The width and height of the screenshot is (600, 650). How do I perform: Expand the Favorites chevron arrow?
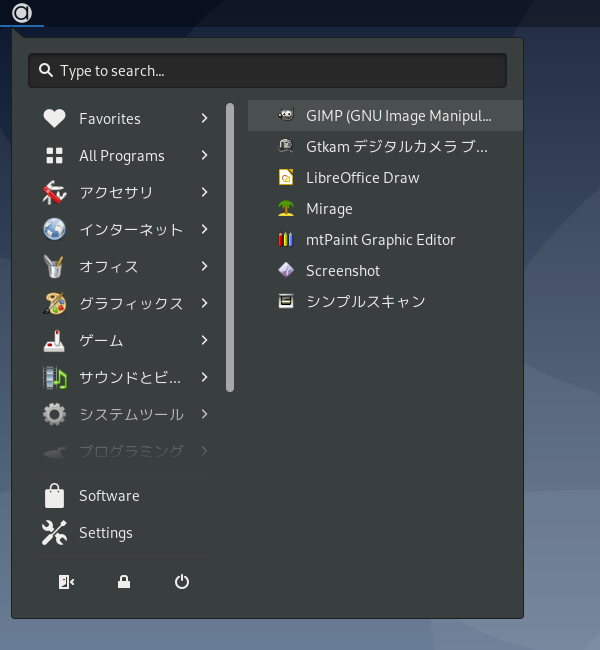click(204, 119)
